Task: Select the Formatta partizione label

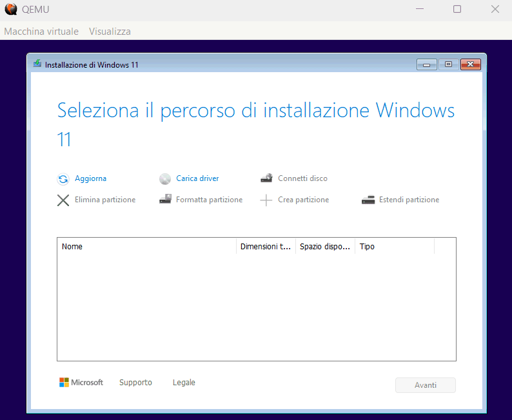Action: click(x=209, y=200)
